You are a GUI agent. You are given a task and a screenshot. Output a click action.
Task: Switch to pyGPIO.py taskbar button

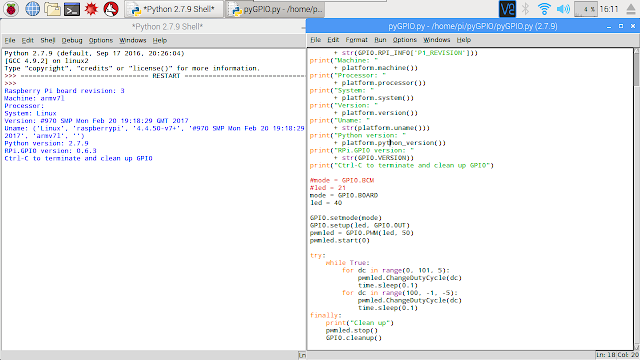pos(276,9)
